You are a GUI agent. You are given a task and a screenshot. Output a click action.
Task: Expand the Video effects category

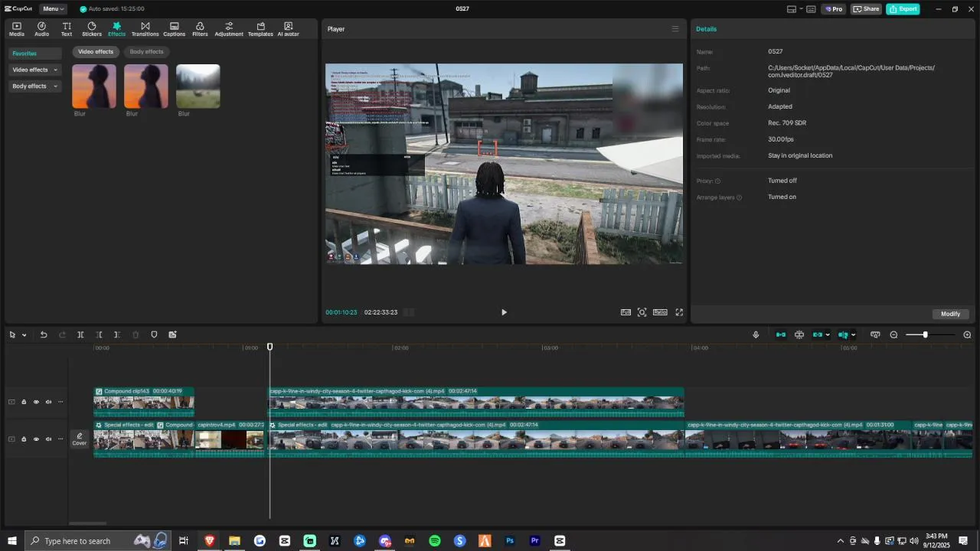(x=34, y=70)
